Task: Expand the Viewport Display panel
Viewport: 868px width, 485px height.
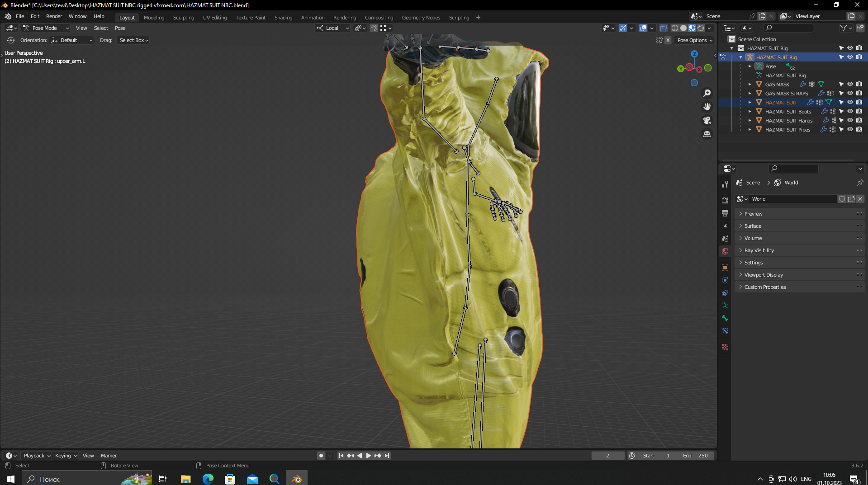Action: point(799,275)
